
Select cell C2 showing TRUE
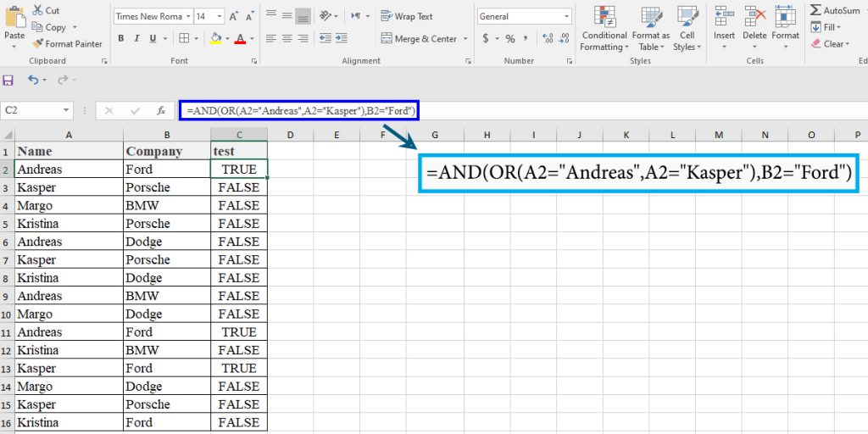click(239, 170)
